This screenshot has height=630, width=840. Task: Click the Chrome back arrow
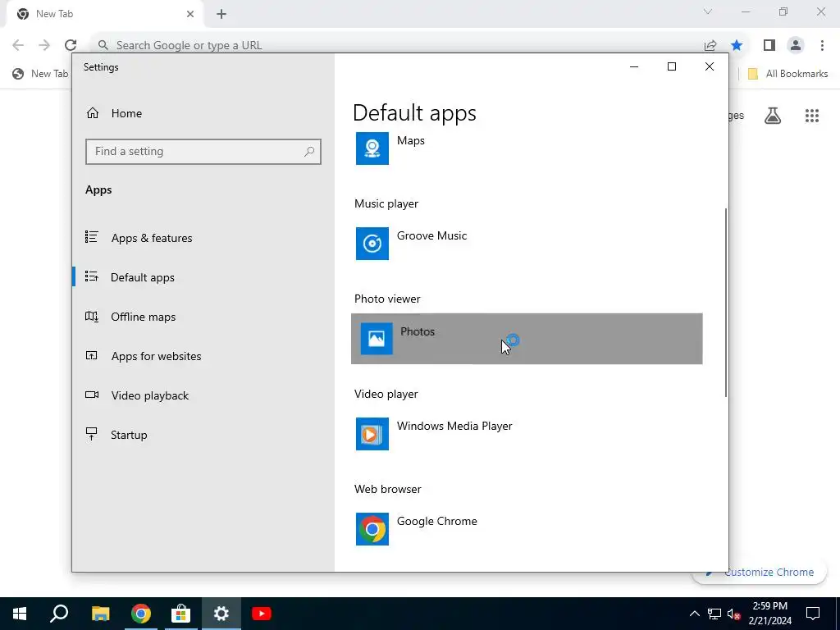[x=18, y=45]
